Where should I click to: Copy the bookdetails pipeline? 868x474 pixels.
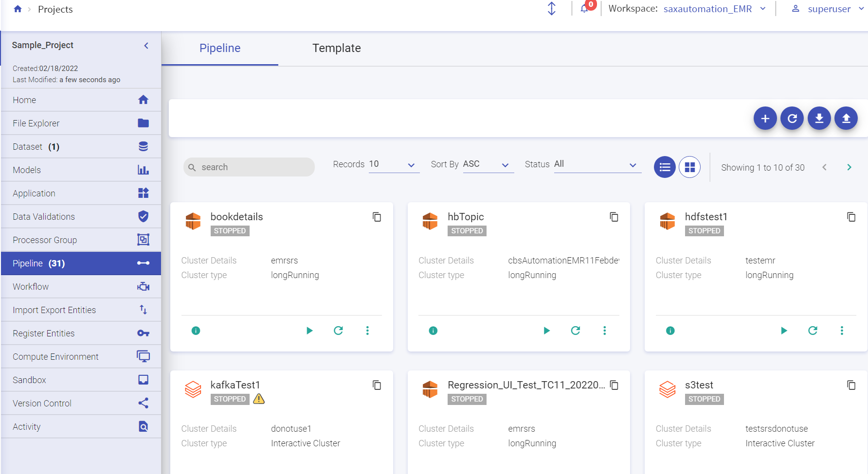377,217
